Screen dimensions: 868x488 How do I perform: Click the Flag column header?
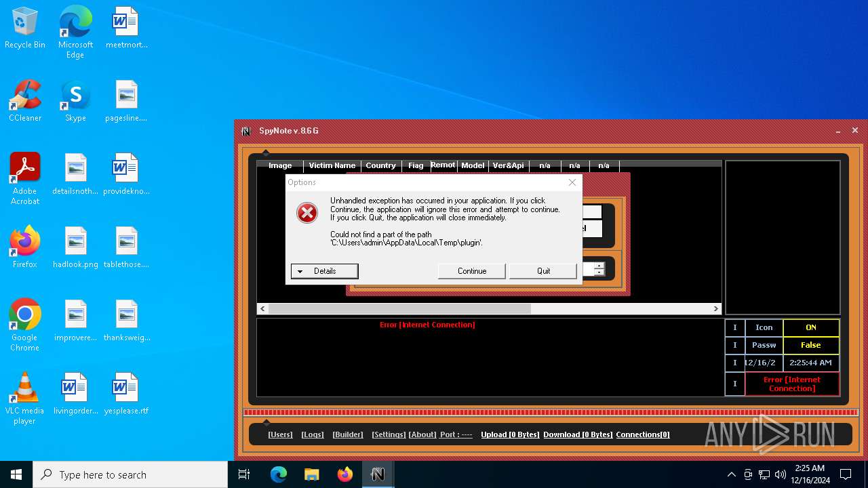click(x=416, y=165)
